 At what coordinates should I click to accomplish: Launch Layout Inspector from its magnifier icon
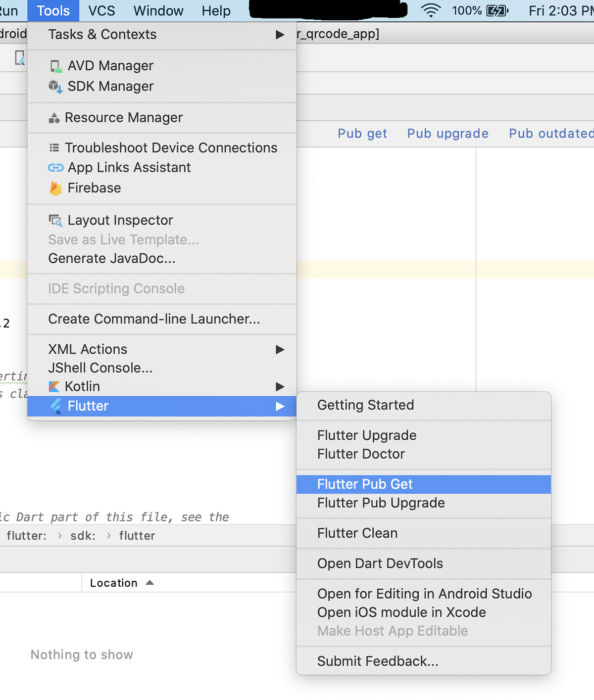(x=55, y=220)
